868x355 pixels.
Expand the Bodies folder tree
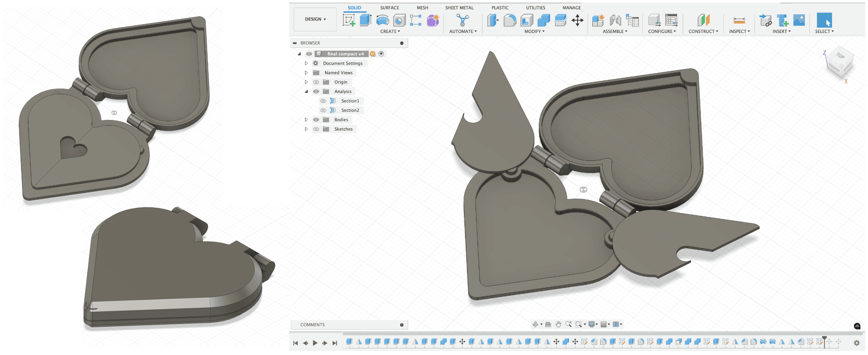(306, 120)
